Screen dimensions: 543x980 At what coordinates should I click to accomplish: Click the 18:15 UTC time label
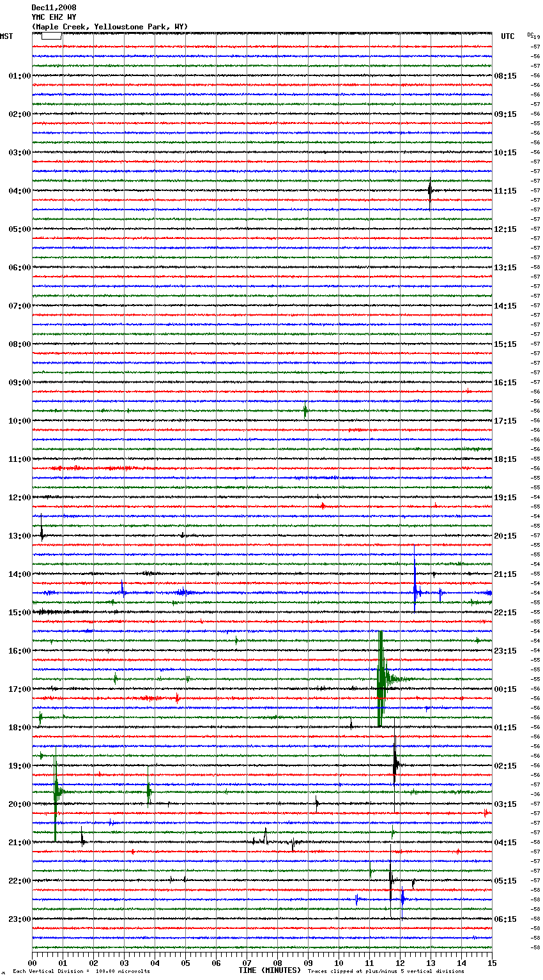505,459
